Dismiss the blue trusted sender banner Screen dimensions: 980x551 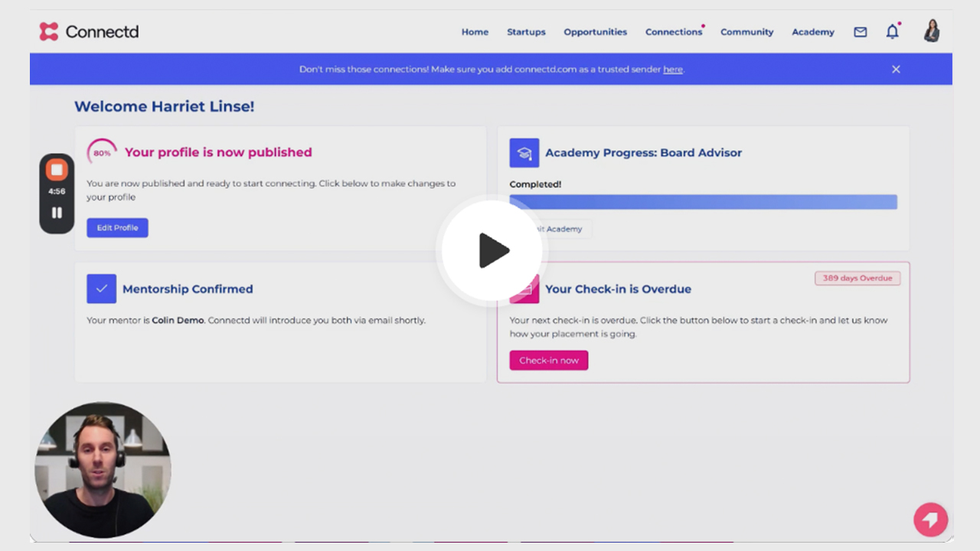point(896,69)
